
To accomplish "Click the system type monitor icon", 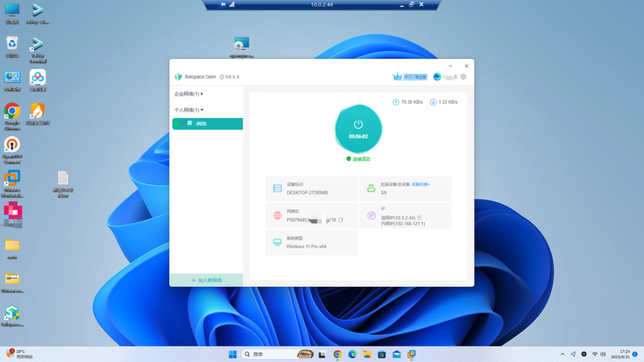I will (x=277, y=242).
